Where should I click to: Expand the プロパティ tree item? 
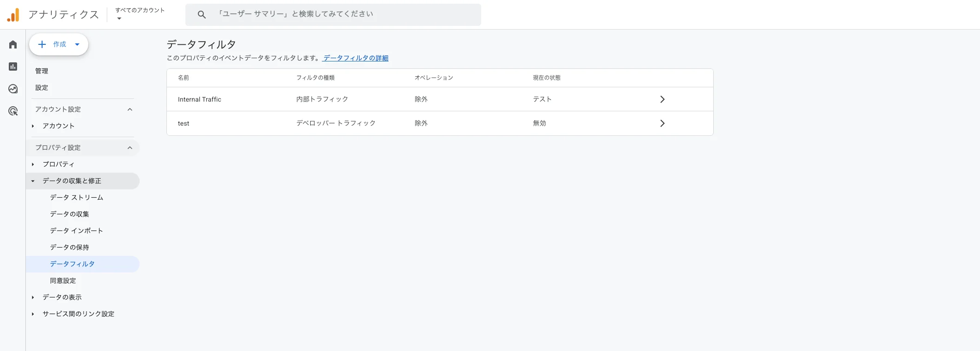click(x=33, y=164)
